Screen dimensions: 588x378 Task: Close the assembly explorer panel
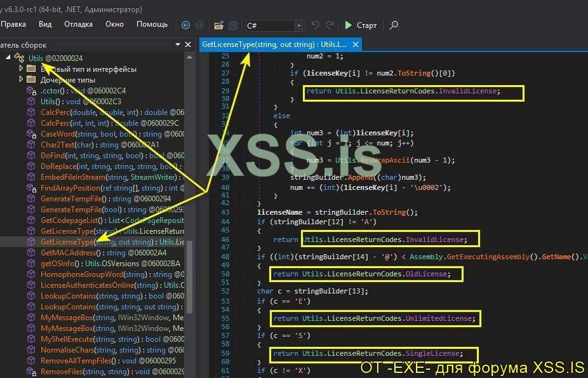click(188, 44)
